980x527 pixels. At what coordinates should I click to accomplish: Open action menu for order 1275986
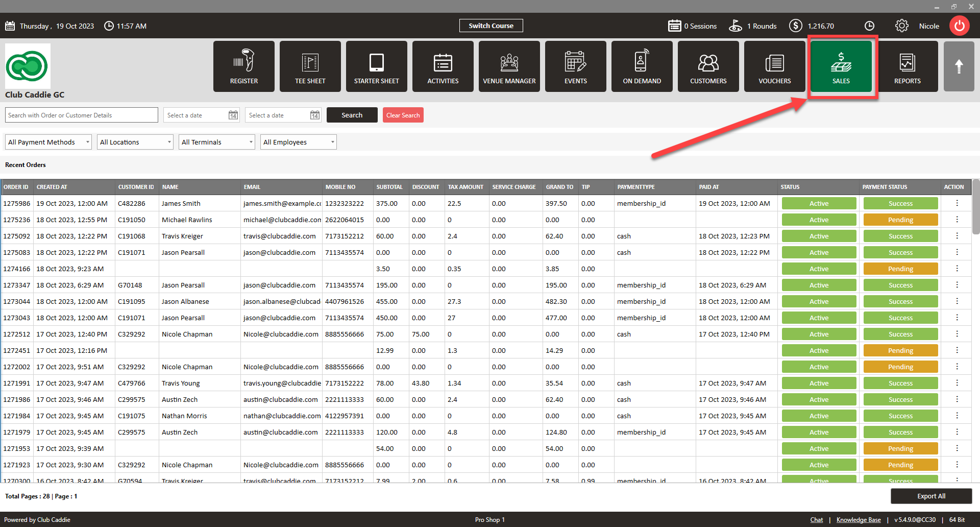point(957,203)
